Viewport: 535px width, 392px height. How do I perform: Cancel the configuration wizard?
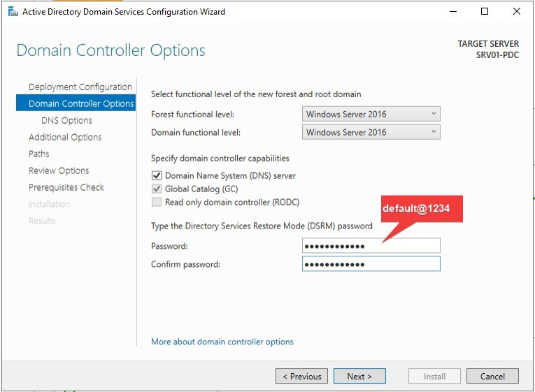(492, 376)
